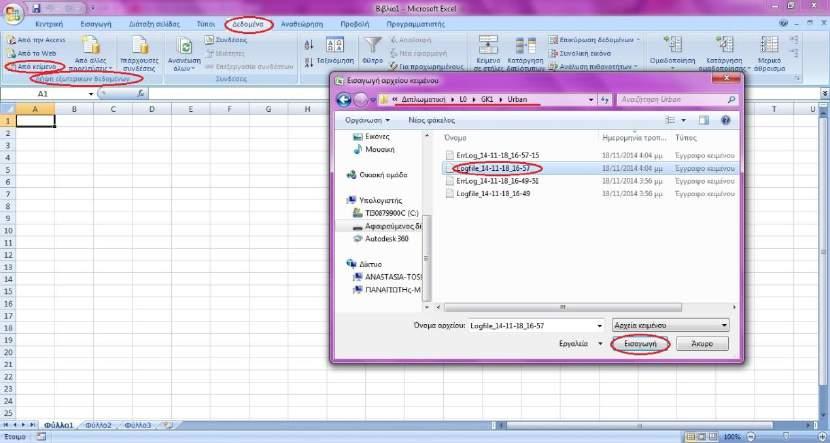The image size is (830, 443).
Task: Click 'Συνολική εικόνα' consolidate
Action: (580, 53)
